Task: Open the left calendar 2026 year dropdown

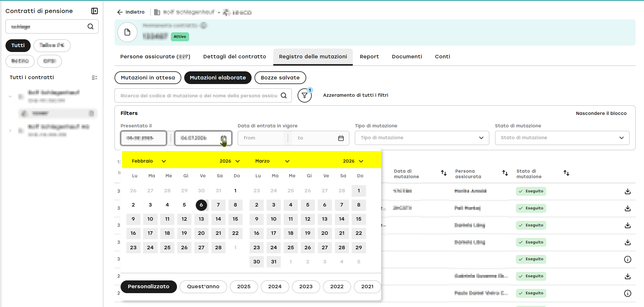Action: (x=230, y=161)
